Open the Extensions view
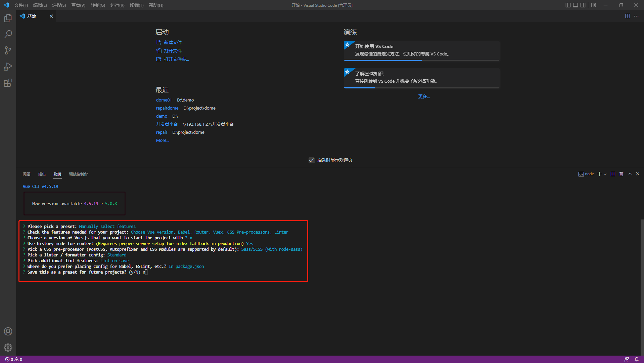This screenshot has width=644, height=363. [8, 83]
